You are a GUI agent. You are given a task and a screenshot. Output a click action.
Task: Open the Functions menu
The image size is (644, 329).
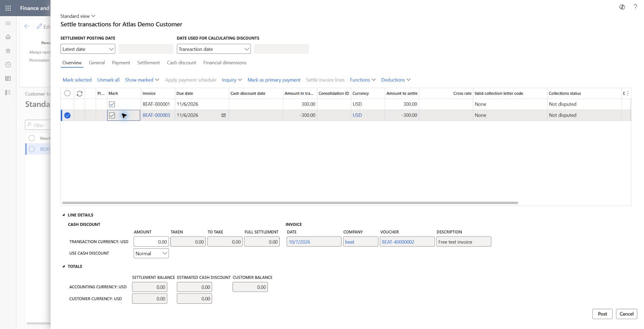pyautogui.click(x=363, y=80)
